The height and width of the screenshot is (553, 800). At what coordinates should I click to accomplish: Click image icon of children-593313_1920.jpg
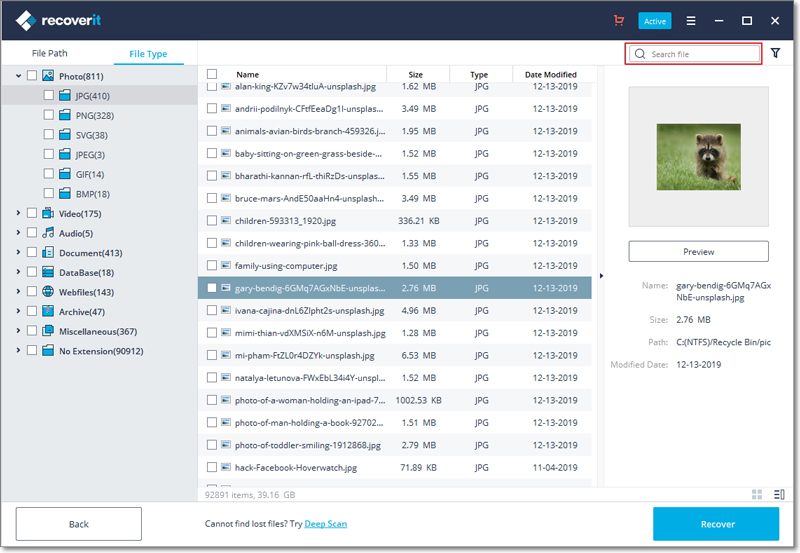pyautogui.click(x=226, y=220)
